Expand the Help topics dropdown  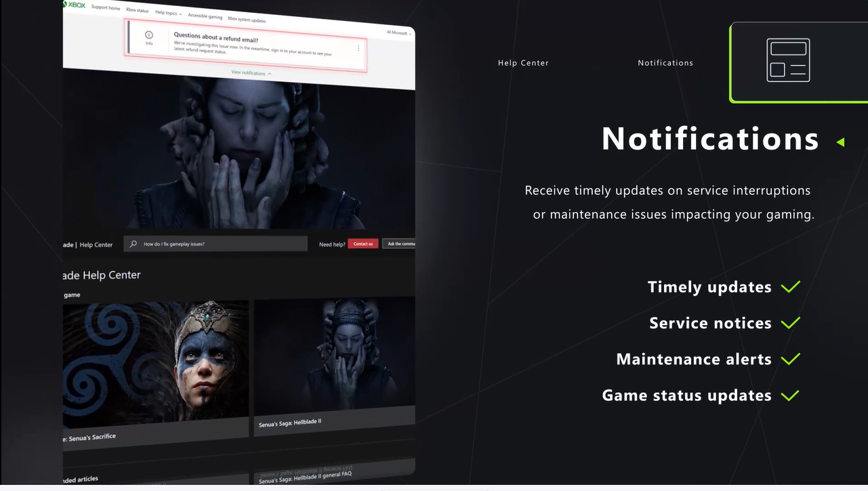pyautogui.click(x=168, y=13)
